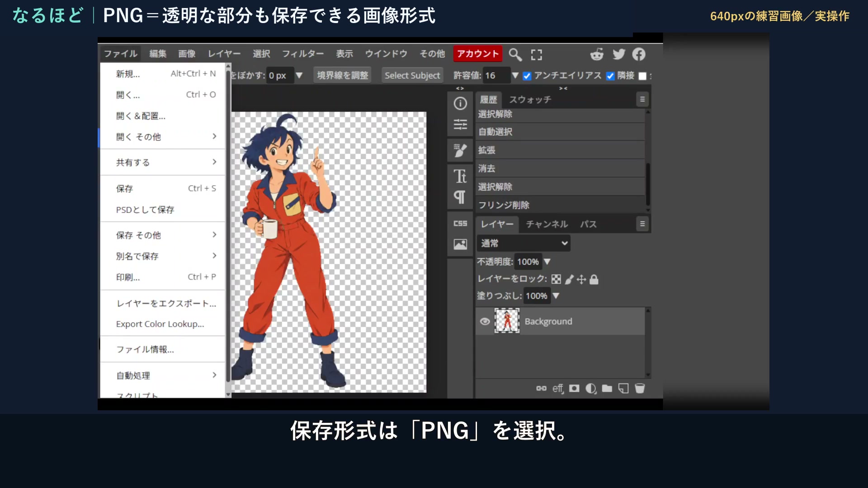The width and height of the screenshot is (868, 488).
Task: Click the search magnifier icon
Action: [515, 54]
